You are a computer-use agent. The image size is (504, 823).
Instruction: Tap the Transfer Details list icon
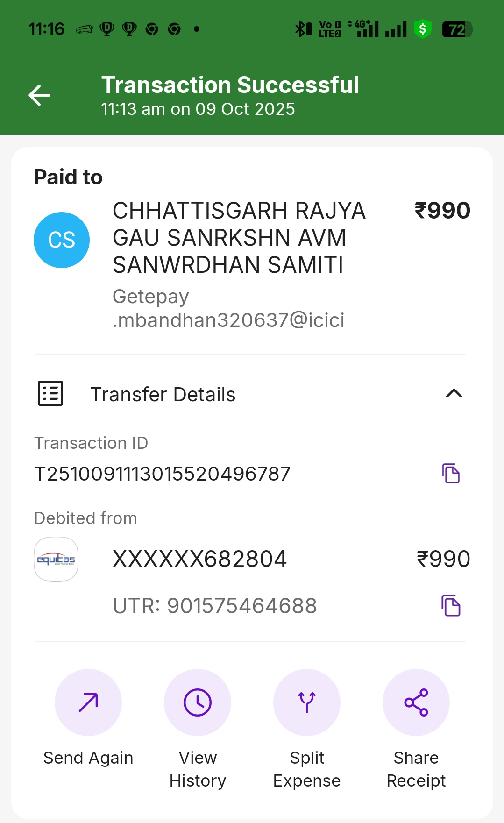pyautogui.click(x=50, y=394)
